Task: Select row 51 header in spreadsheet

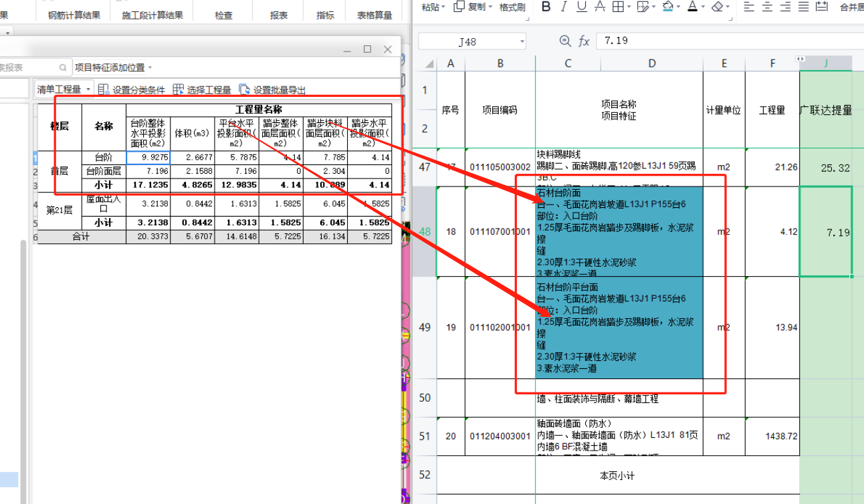Action: (425, 436)
